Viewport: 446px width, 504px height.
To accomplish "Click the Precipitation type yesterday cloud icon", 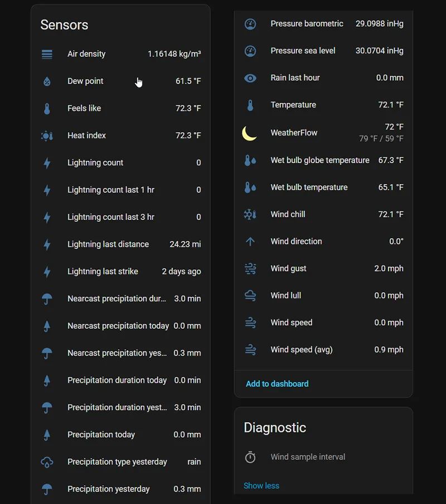I will coord(47,462).
